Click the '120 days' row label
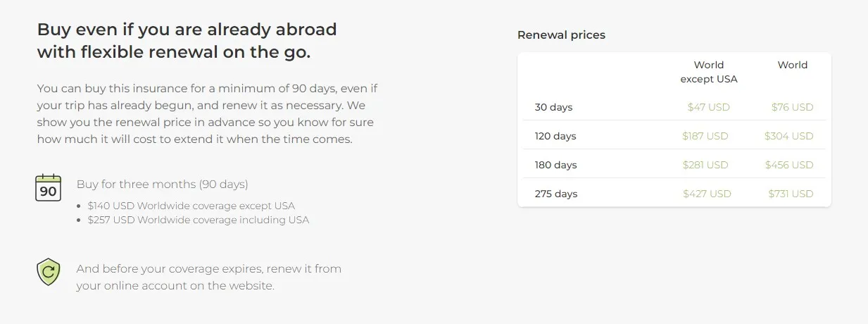Image resolution: width=868 pixels, height=324 pixels. (555, 136)
